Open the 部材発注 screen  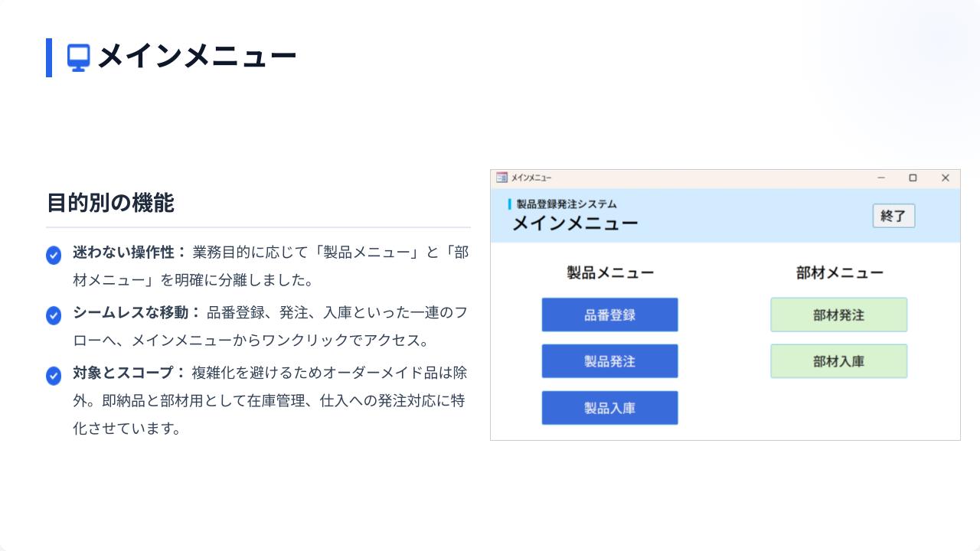[838, 315]
